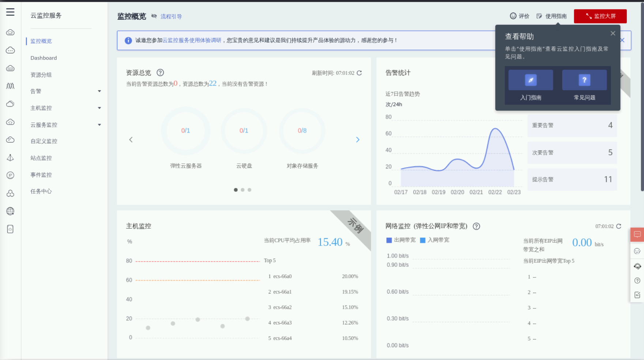Click the cloud server icon below the hamburger menu

pyautogui.click(x=10, y=33)
